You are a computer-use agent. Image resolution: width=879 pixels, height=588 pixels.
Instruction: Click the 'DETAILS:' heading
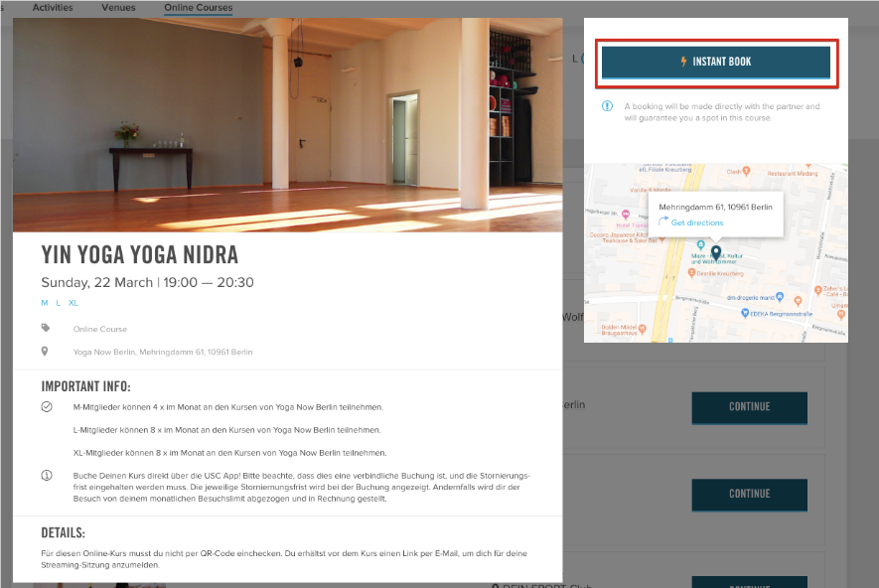pos(64,532)
